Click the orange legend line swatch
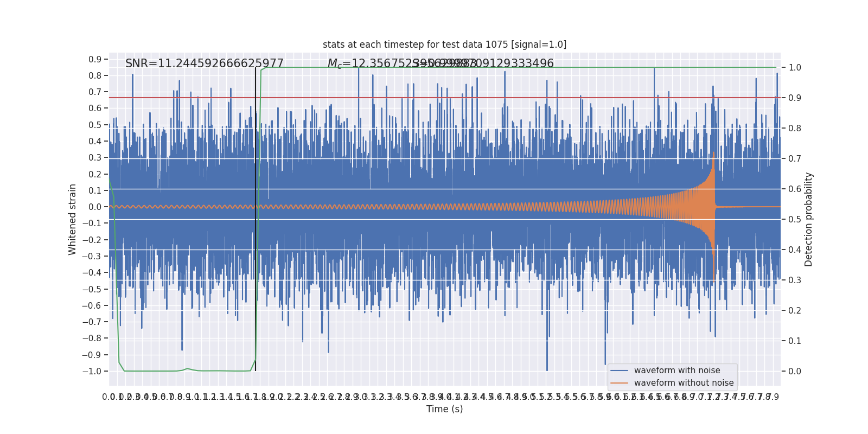 pos(619,383)
